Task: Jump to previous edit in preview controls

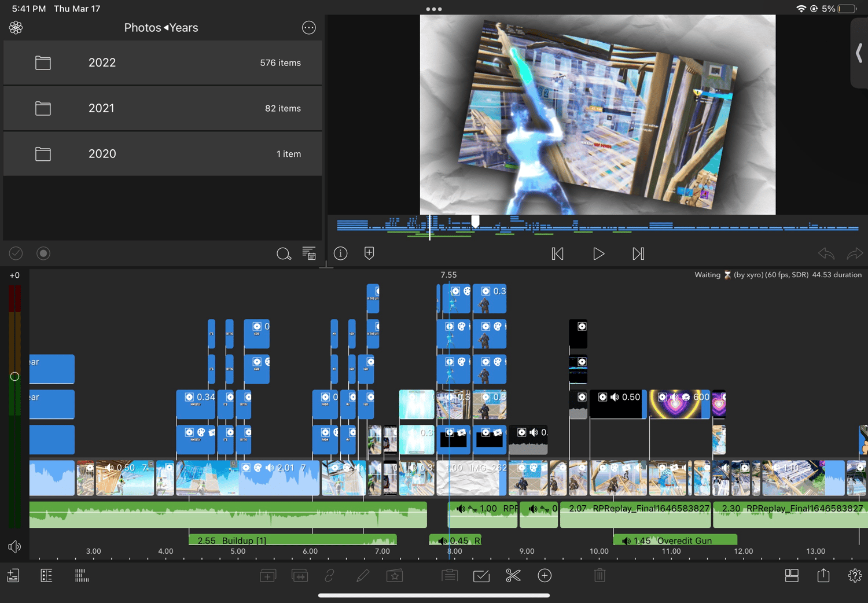Action: coord(558,253)
